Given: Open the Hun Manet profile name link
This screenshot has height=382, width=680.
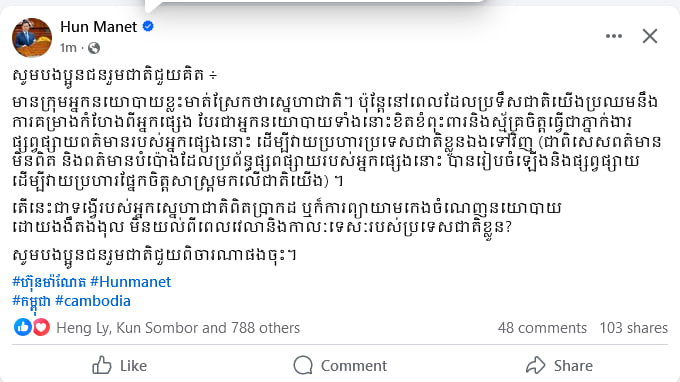Looking at the screenshot, I should pyautogui.click(x=98, y=27).
